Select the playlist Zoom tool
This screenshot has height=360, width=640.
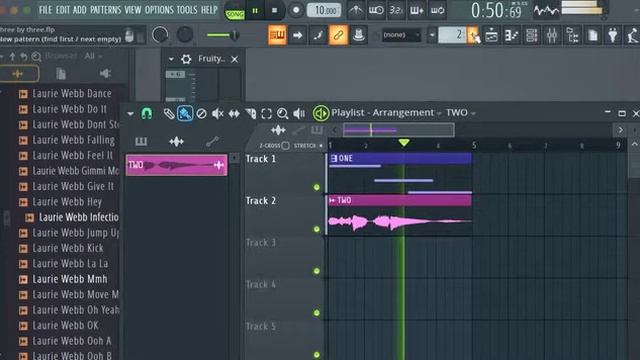[282, 113]
